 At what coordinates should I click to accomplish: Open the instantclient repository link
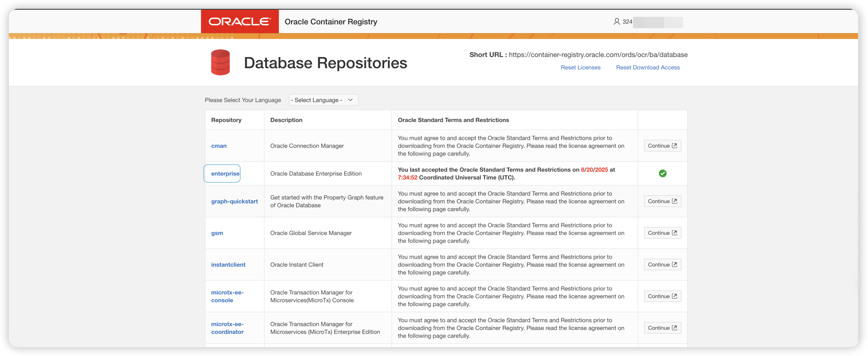click(228, 265)
